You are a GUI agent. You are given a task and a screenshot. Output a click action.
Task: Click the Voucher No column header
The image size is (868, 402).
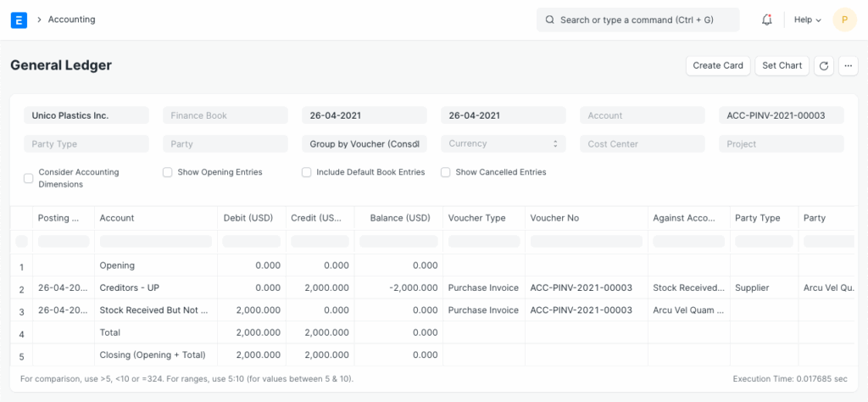[x=554, y=218]
